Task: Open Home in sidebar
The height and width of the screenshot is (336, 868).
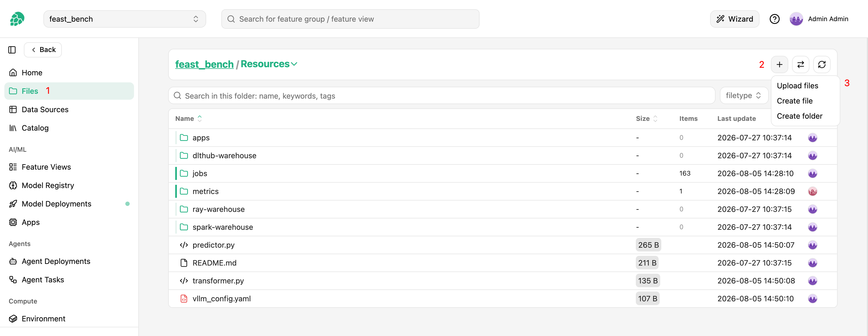Action: (x=69, y=73)
